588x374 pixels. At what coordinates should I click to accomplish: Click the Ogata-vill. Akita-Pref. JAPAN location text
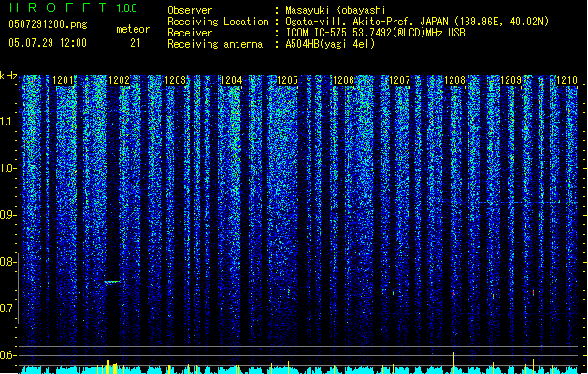click(x=417, y=22)
